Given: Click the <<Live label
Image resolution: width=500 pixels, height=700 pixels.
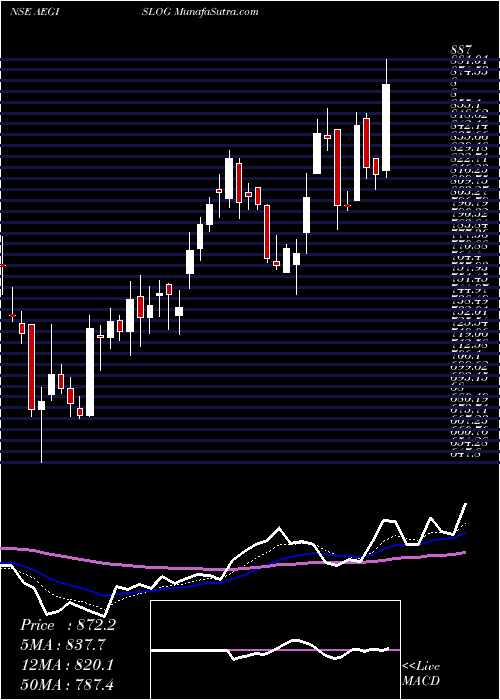Looking at the screenshot, I should [x=421, y=667].
